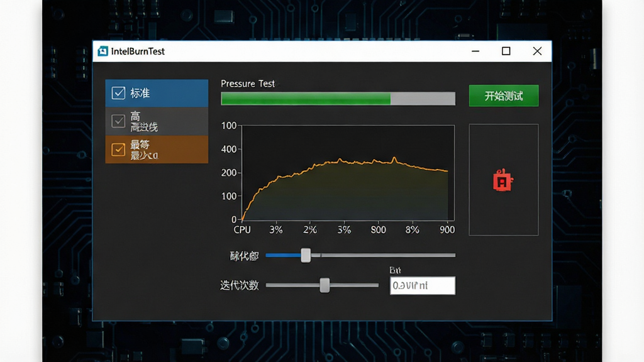Click the "900" x-axis value
This screenshot has width=644, height=362.
tap(447, 230)
